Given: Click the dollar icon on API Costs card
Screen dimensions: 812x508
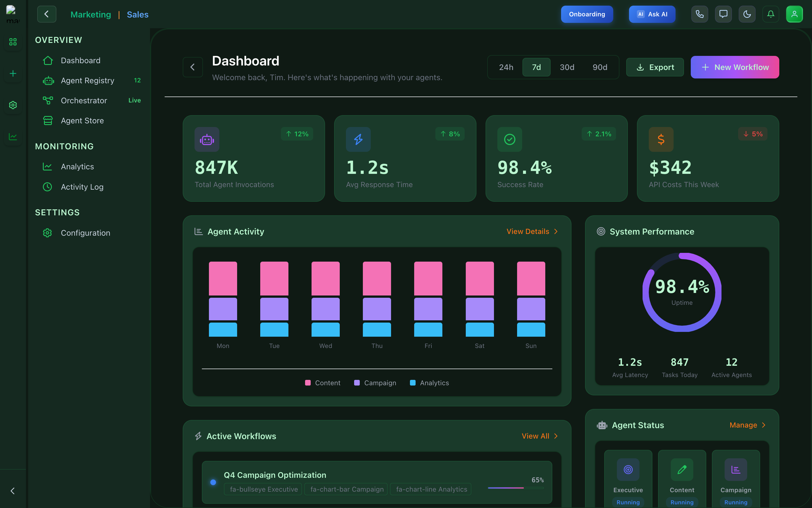Looking at the screenshot, I should tap(661, 139).
